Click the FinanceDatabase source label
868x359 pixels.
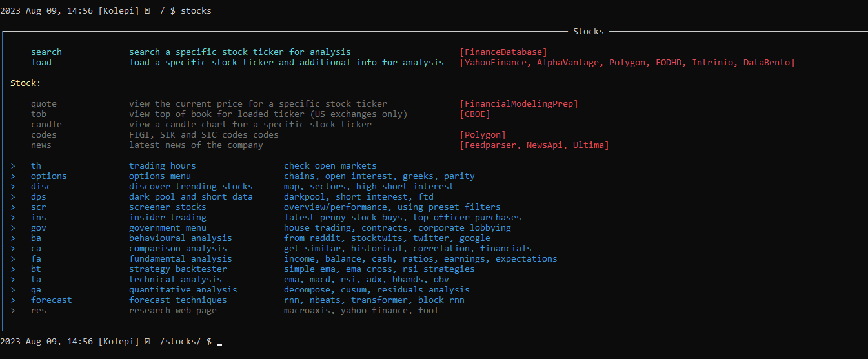503,52
